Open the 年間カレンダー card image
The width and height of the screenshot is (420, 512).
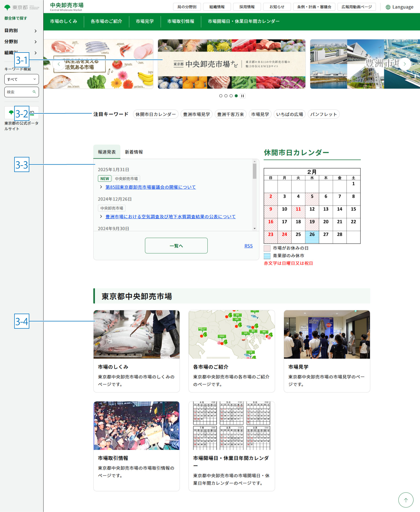[232, 426]
